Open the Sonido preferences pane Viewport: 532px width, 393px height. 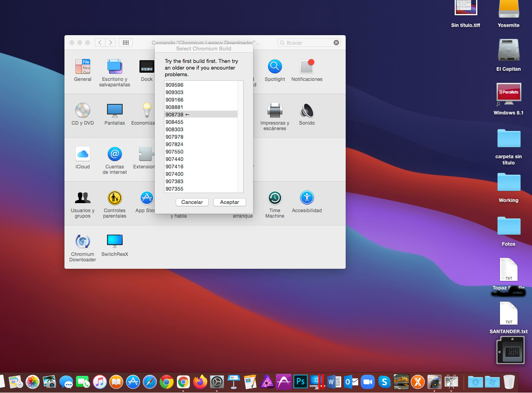[307, 111]
